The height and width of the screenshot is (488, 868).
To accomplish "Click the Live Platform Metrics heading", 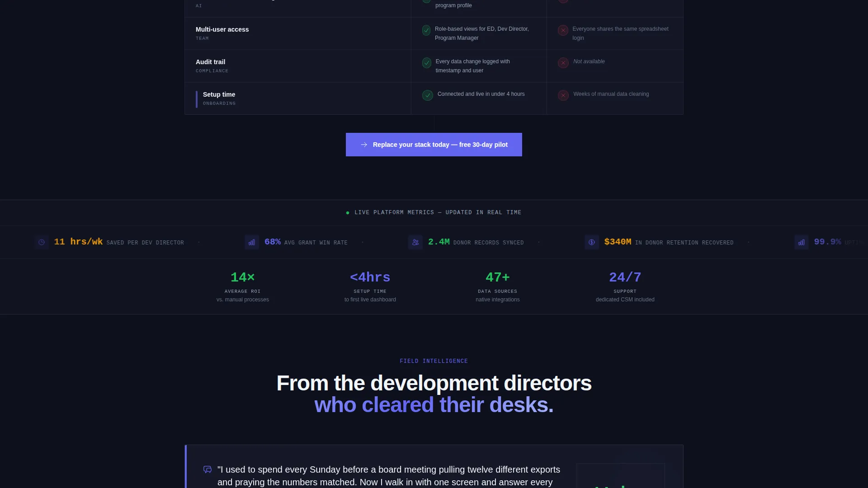I will pos(438,212).
